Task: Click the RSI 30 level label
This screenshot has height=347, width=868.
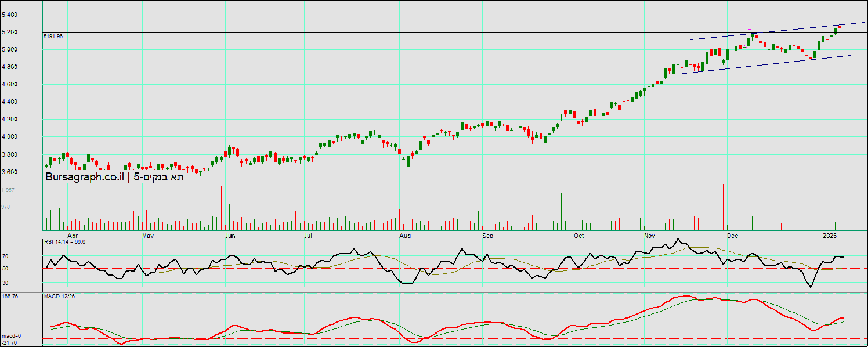Action: click(x=5, y=283)
